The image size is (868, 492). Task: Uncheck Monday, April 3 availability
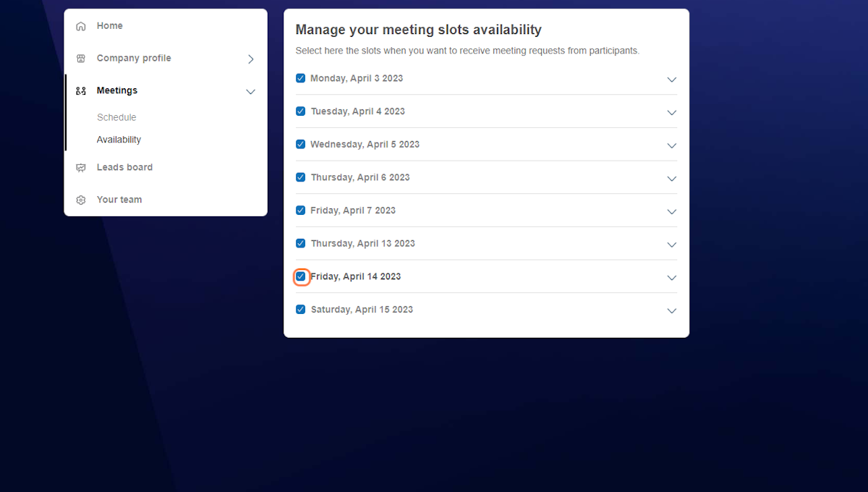point(300,77)
